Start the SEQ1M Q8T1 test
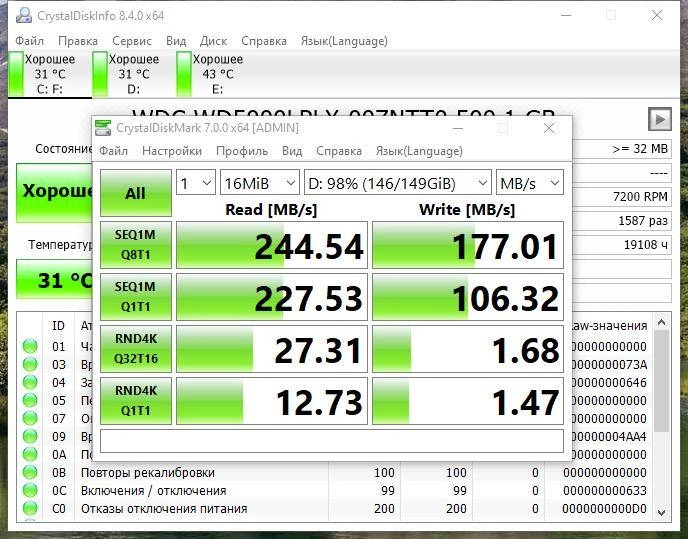Viewport: 688px width, 539px height. (136, 244)
